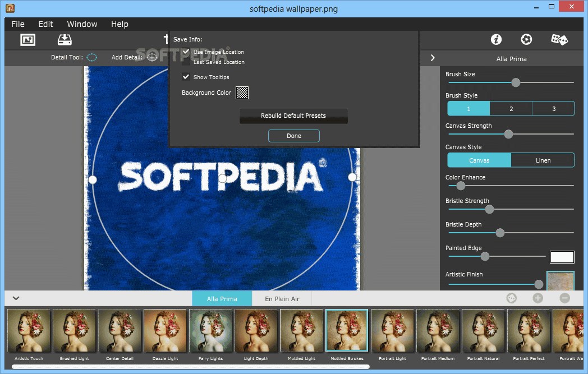
Task: Choose the Linen canvas style
Action: coord(543,160)
